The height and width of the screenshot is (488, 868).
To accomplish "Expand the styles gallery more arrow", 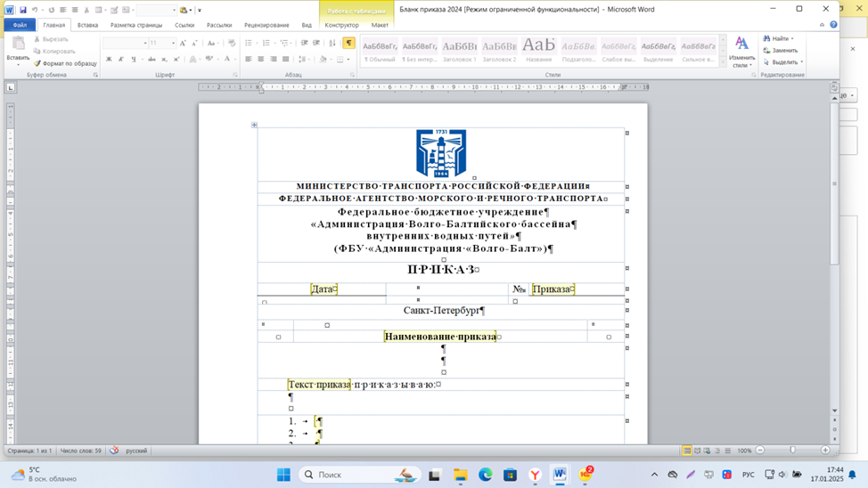I will tap(723, 63).
